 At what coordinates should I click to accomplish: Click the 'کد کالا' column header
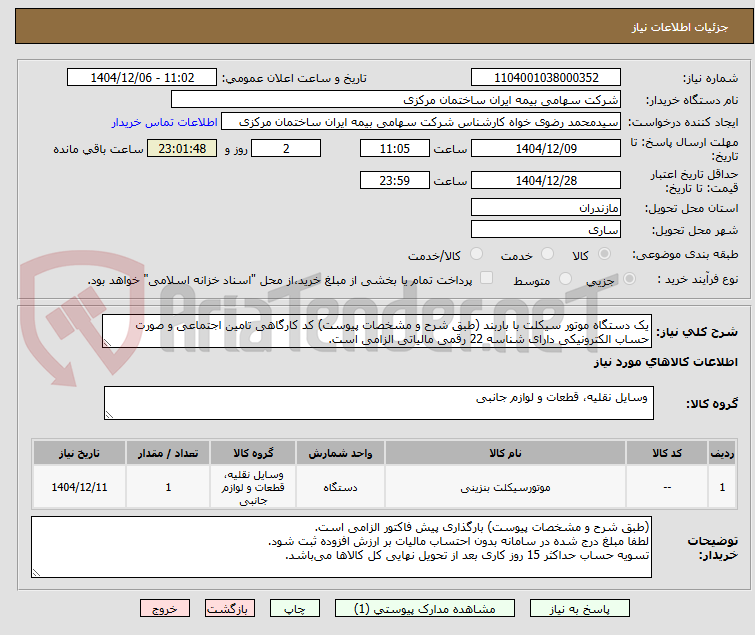click(x=667, y=454)
